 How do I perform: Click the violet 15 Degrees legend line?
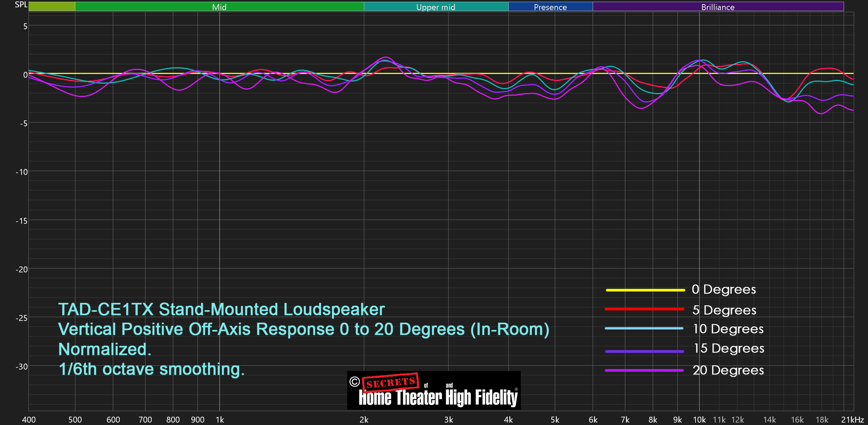[644, 351]
